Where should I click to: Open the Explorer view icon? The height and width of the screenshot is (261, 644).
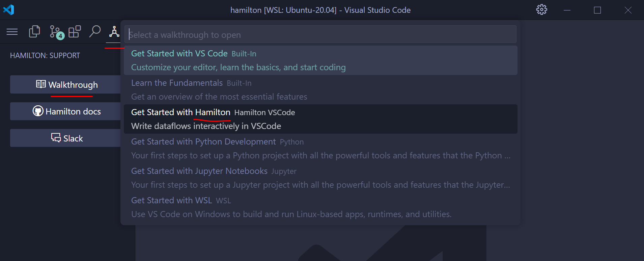34,32
